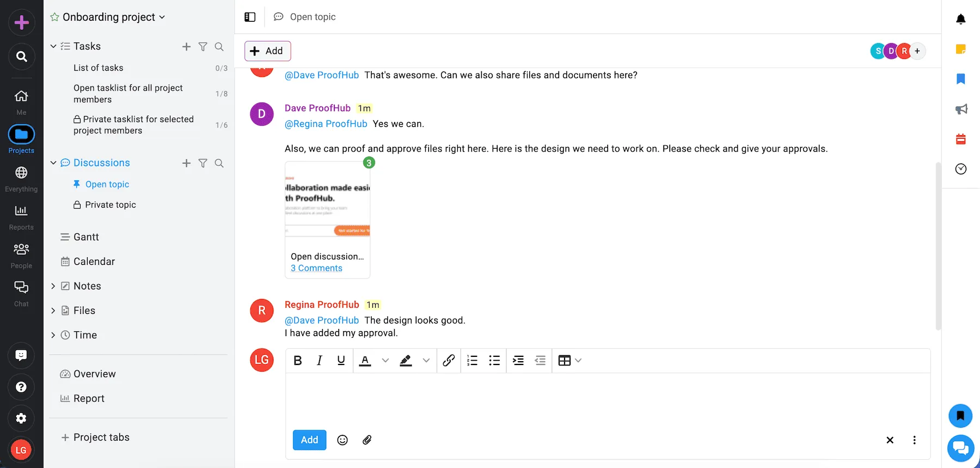Toggle italic formatting
Screen dimensions: 980x468
(x=320, y=360)
